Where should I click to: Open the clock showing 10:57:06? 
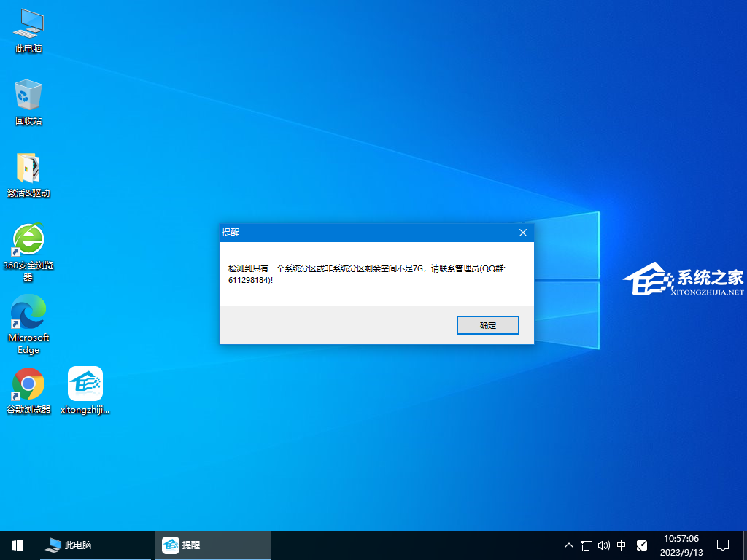681,545
